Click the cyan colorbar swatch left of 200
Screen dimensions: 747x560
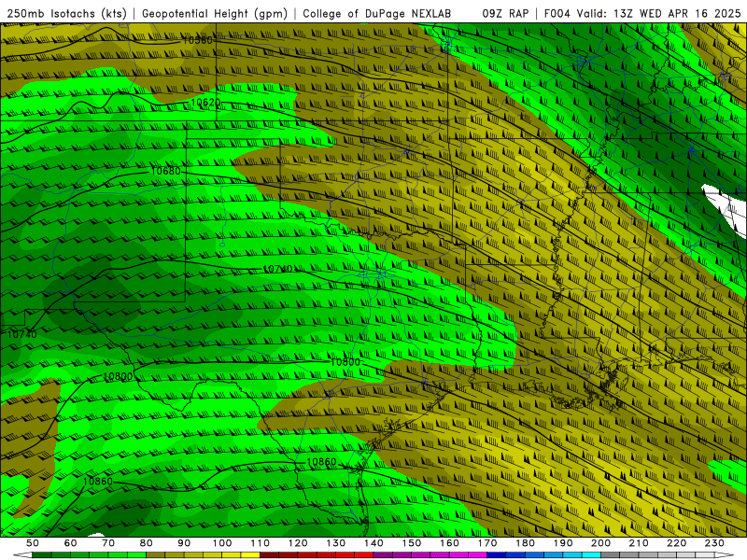[591, 555]
